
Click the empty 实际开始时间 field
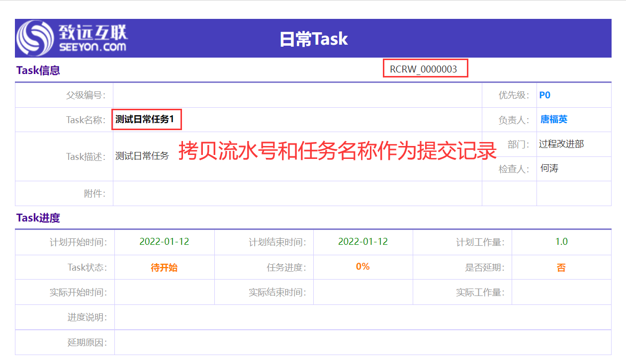tap(164, 292)
